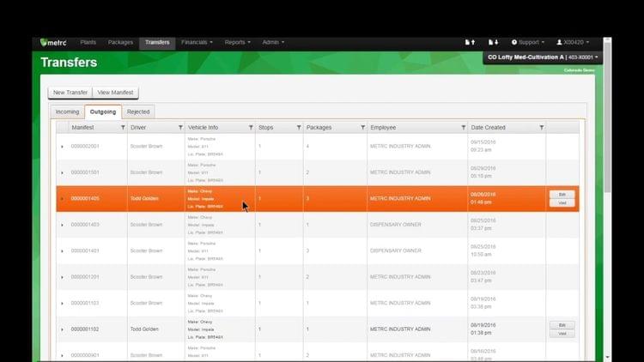This screenshot has height=362, width=644.
Task: Open the X00420 user account menu
Action: click(573, 42)
